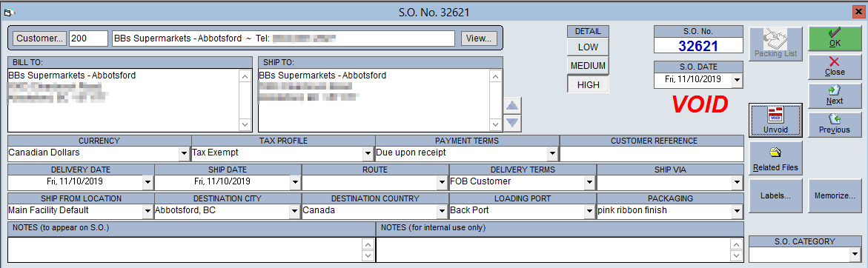Image resolution: width=868 pixels, height=268 pixels.
Task: Expand the Currency dropdown
Action: 184,153
